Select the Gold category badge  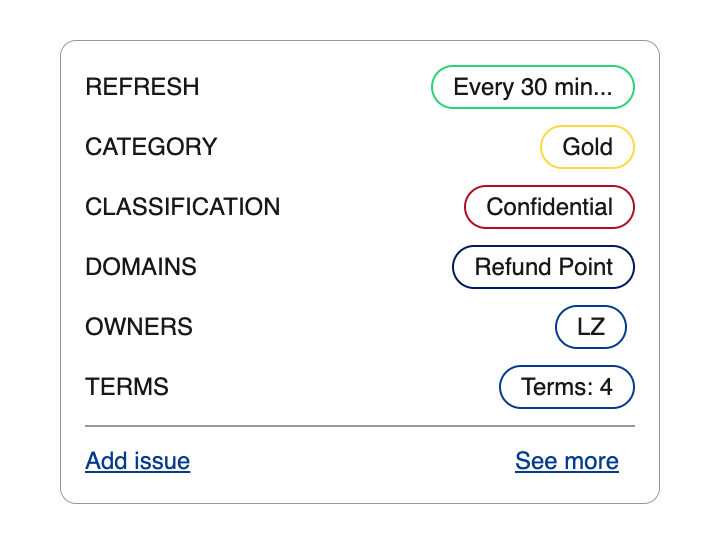[x=587, y=147]
